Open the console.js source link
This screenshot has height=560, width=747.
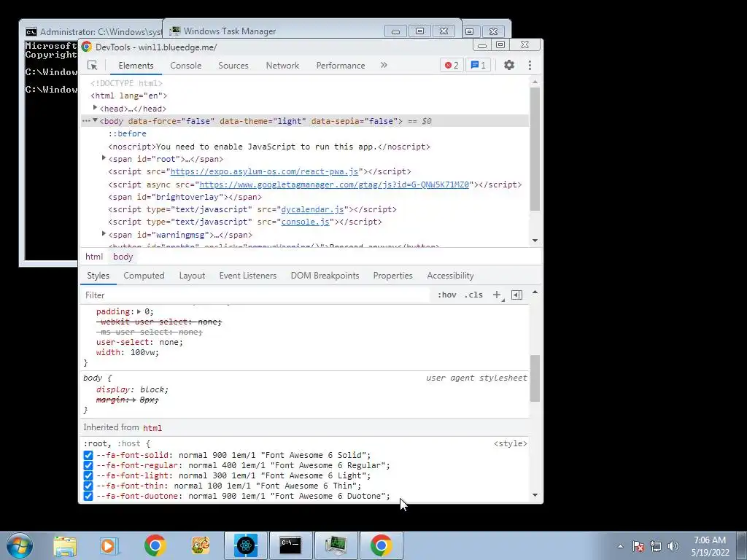306,222
